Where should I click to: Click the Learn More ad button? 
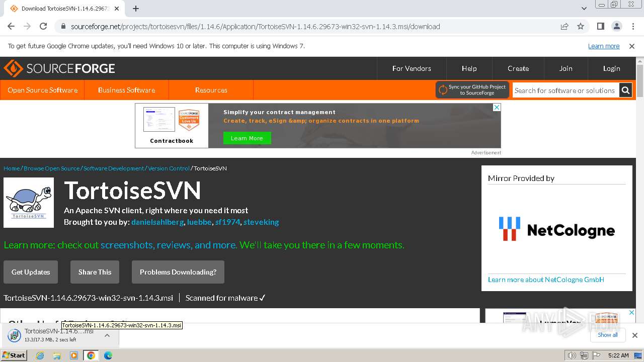pos(247,138)
